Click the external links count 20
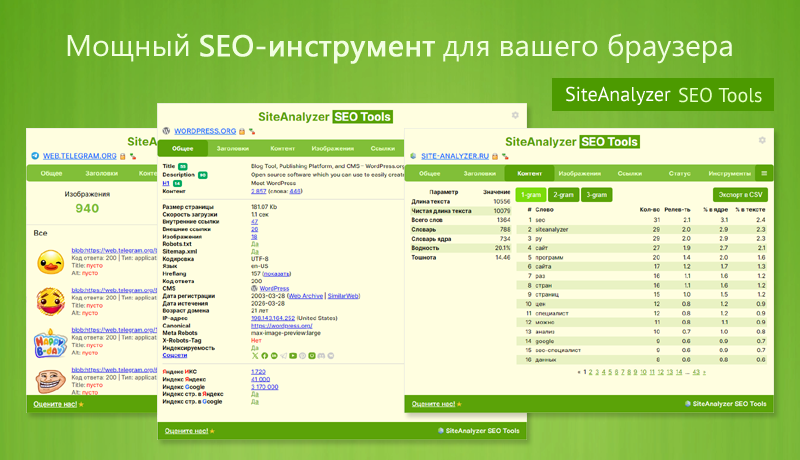800x460 pixels. [x=255, y=229]
